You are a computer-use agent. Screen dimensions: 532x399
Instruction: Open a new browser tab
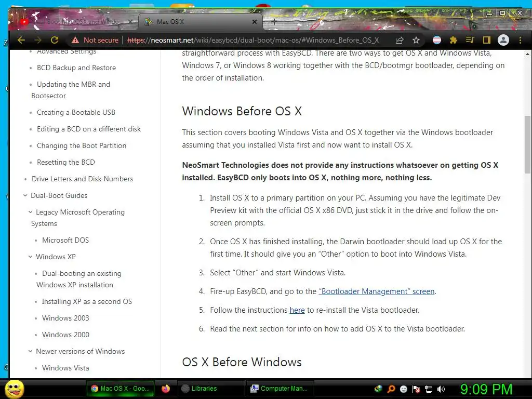point(274,22)
